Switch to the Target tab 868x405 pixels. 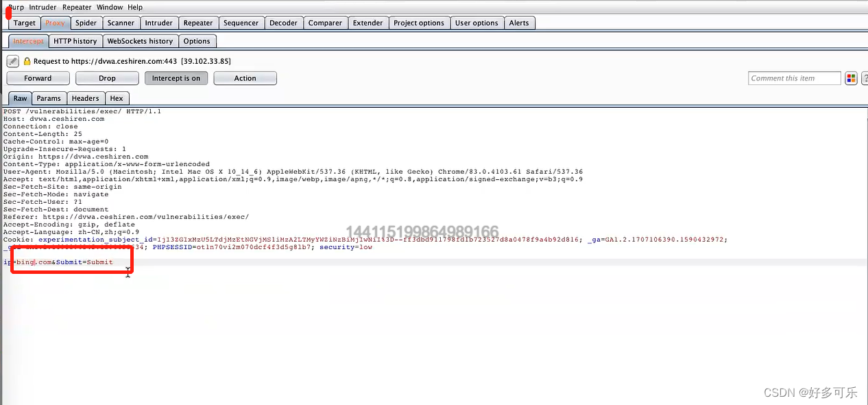click(25, 23)
